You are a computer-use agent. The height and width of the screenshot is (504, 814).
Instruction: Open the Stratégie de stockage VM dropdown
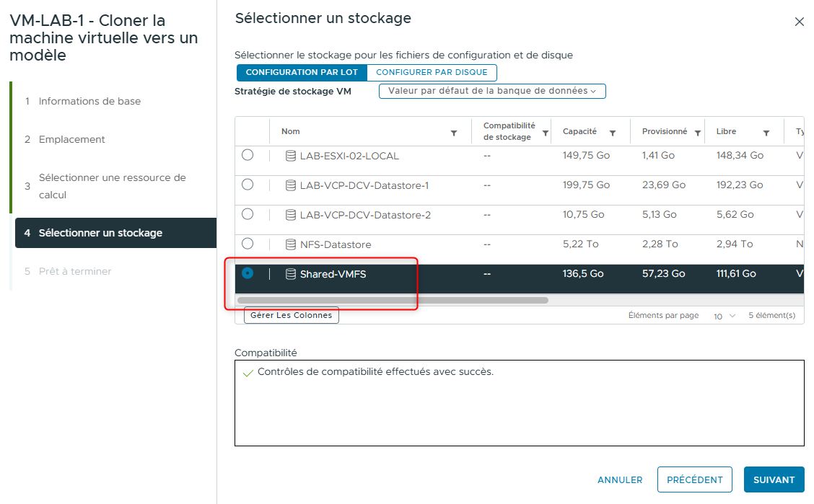pos(491,91)
